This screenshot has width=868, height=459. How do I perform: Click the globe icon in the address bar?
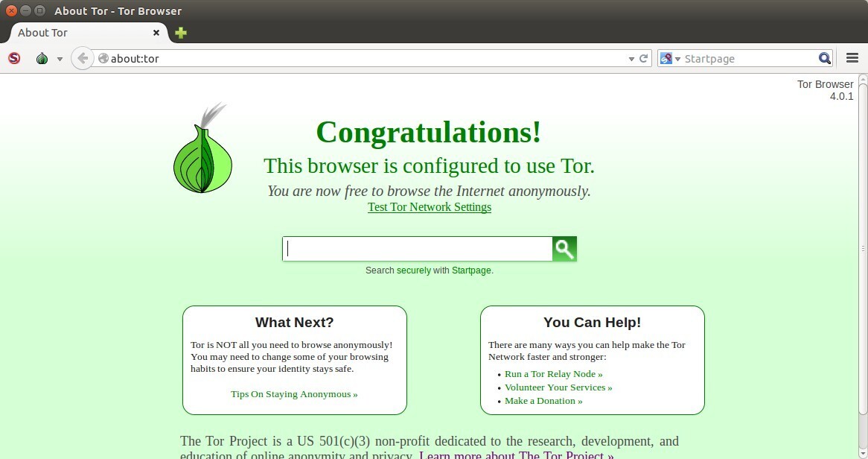point(103,57)
